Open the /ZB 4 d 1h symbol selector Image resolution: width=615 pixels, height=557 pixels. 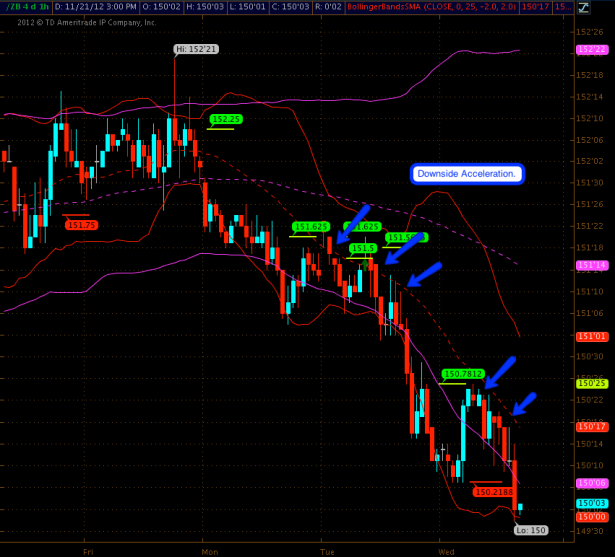point(23,7)
